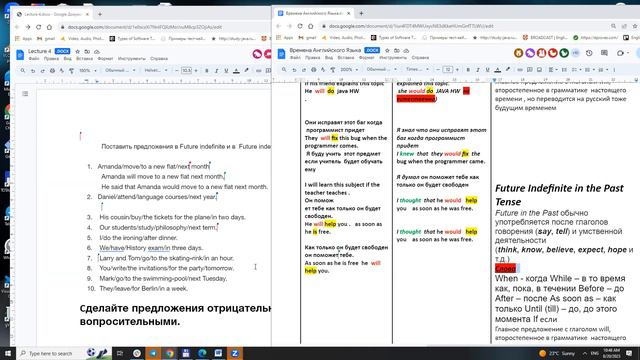The width and height of the screenshot is (640, 360).
Task: Open zoom 200% dropdown in right document
Action: (349, 70)
